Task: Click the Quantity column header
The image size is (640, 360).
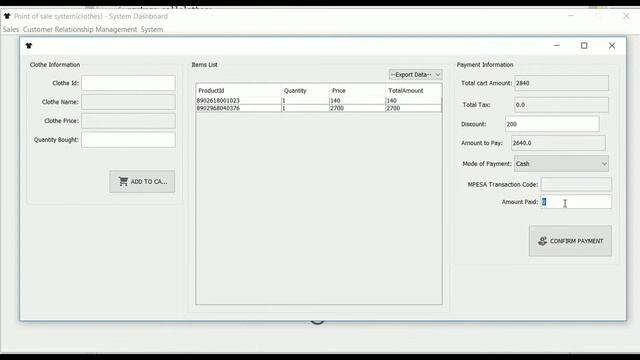Action: point(305,91)
